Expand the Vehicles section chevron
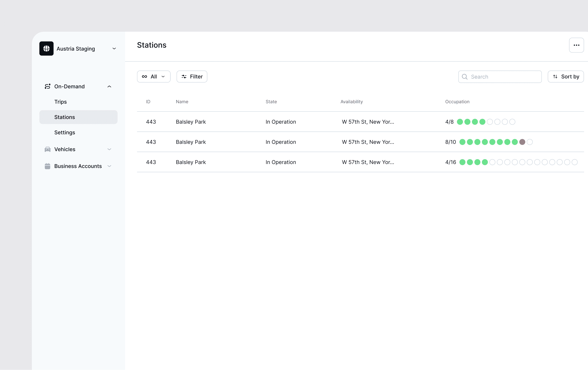 pyautogui.click(x=109, y=149)
